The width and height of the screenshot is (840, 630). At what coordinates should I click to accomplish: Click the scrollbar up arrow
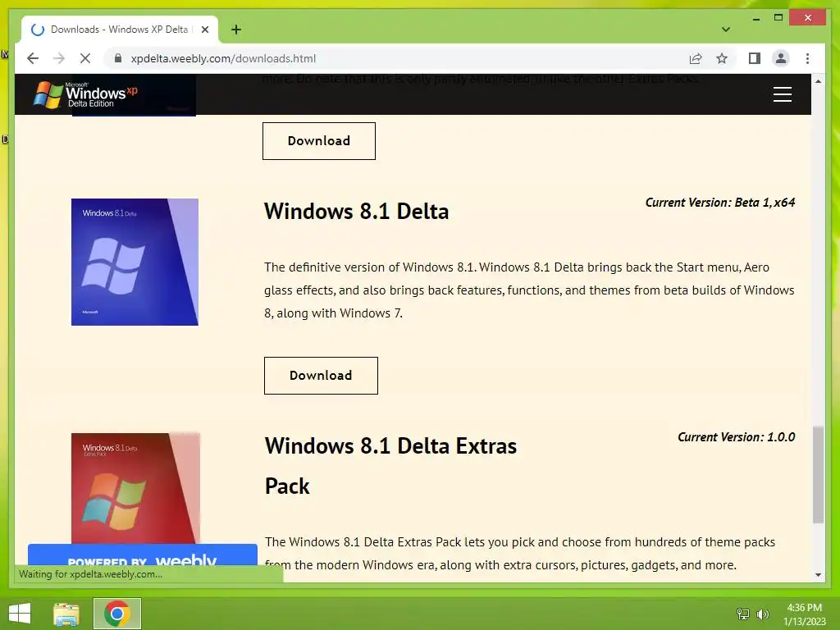coord(818,81)
